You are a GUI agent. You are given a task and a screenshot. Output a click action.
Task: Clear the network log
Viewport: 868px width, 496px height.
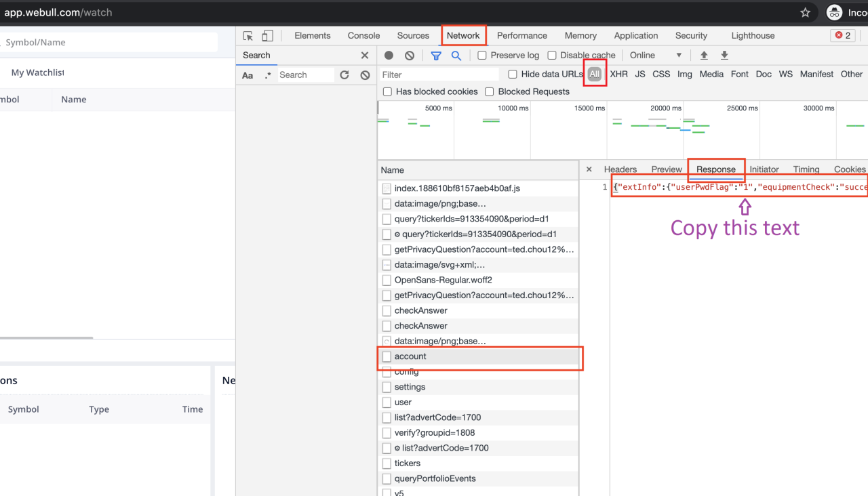pos(410,56)
